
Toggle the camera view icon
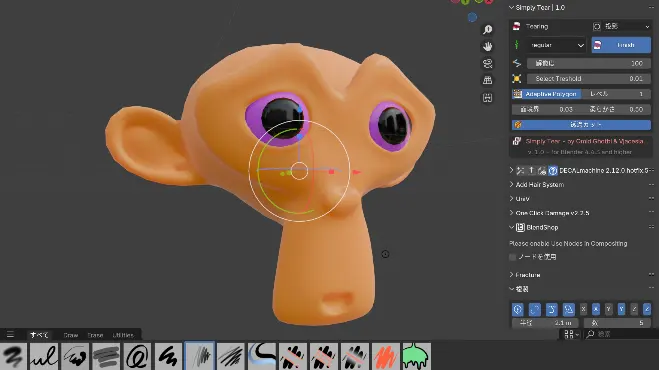coord(488,63)
